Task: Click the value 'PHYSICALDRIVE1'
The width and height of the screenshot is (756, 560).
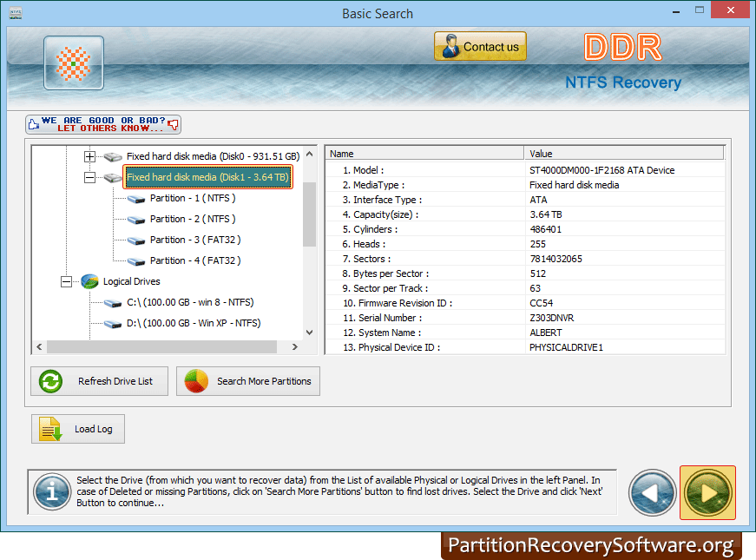Action: pos(566,347)
